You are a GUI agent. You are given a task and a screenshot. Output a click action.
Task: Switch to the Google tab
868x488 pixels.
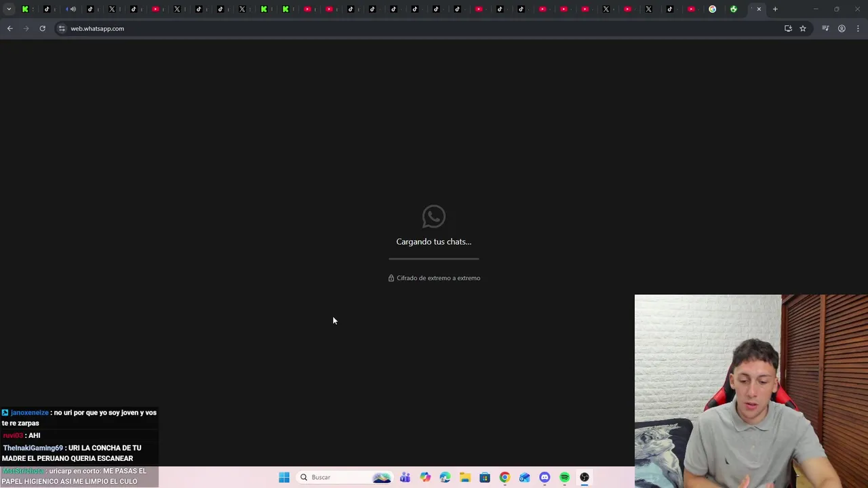point(712,9)
